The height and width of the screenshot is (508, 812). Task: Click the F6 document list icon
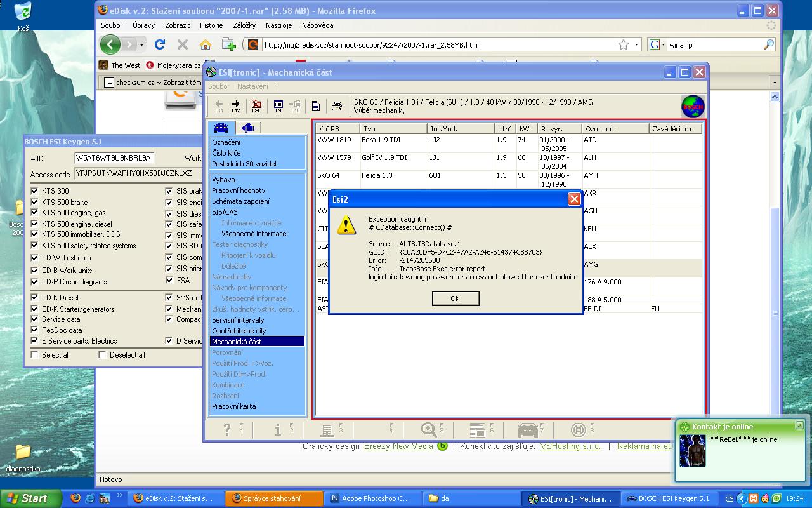tap(478, 430)
